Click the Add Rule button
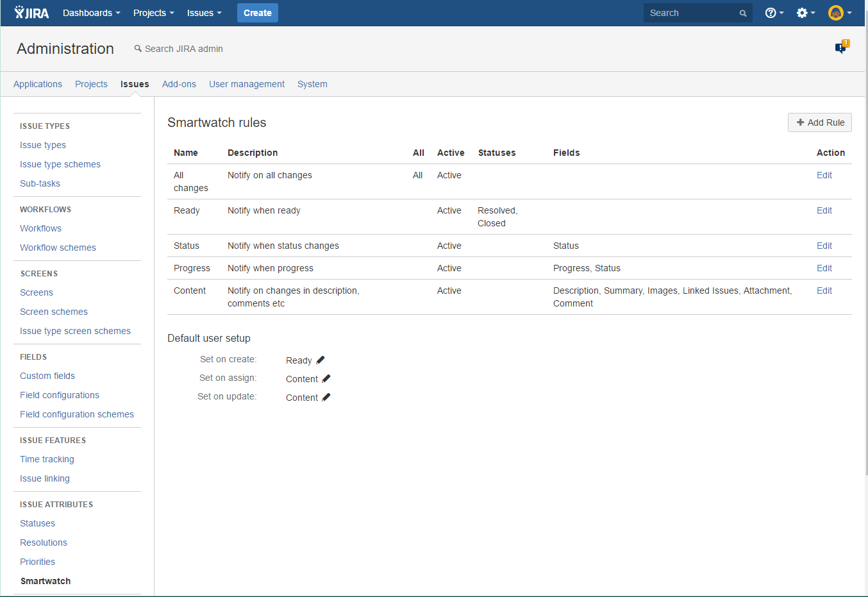The height and width of the screenshot is (597, 868). [819, 122]
